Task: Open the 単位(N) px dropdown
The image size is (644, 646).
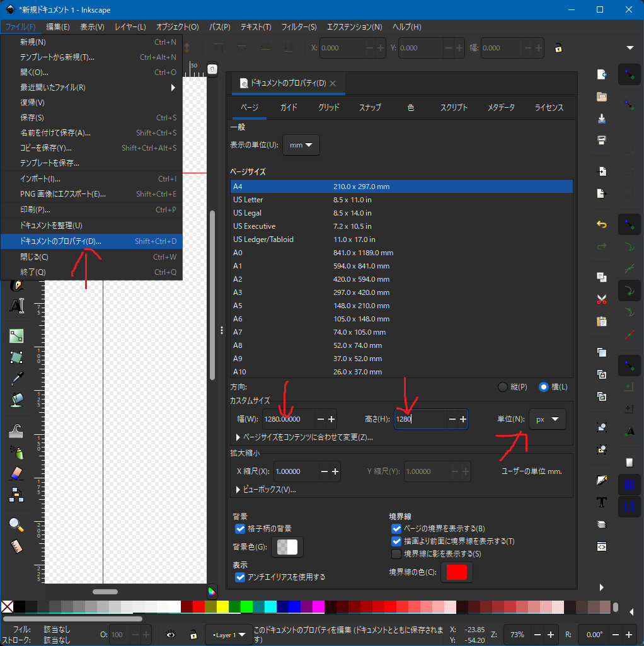Action: 547,419
